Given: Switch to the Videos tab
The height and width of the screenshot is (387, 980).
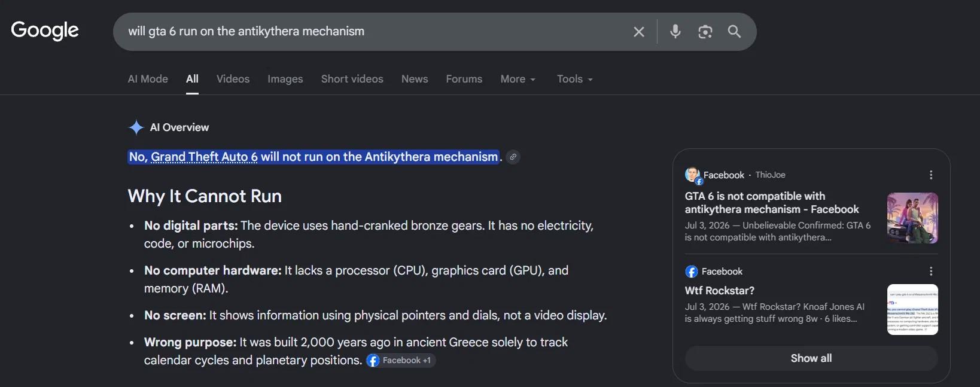Looking at the screenshot, I should 233,79.
